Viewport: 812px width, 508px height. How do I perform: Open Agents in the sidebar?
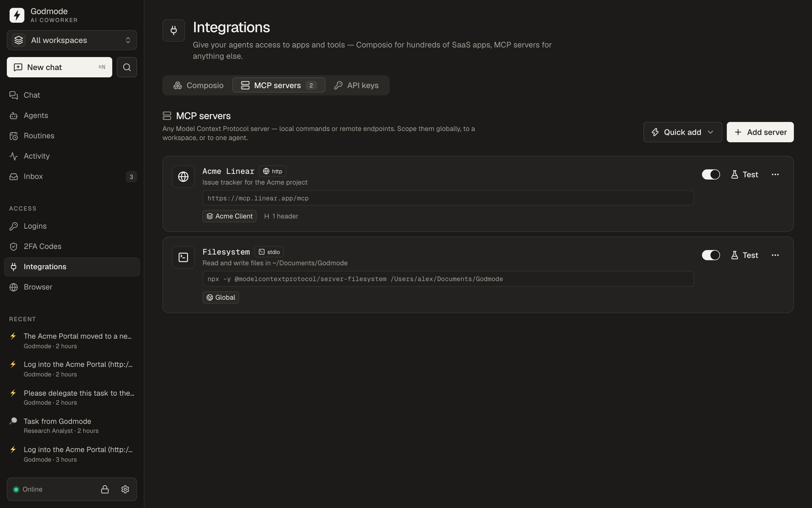(72, 115)
